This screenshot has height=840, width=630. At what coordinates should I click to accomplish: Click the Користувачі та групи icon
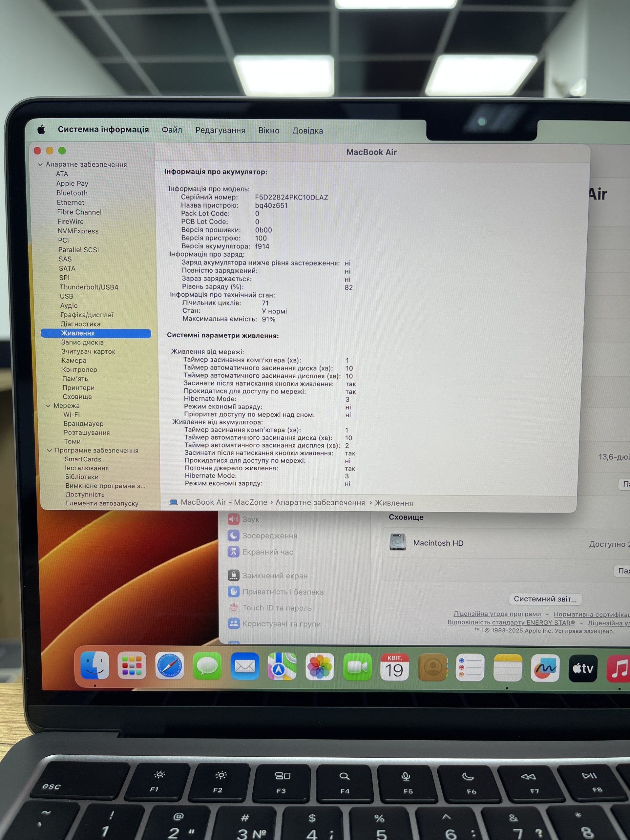point(234,623)
